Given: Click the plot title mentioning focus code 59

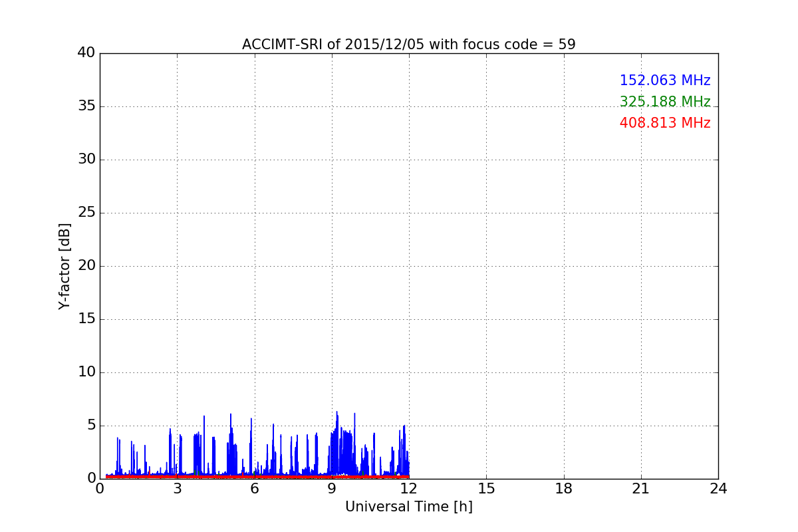Looking at the screenshot, I should point(408,45).
